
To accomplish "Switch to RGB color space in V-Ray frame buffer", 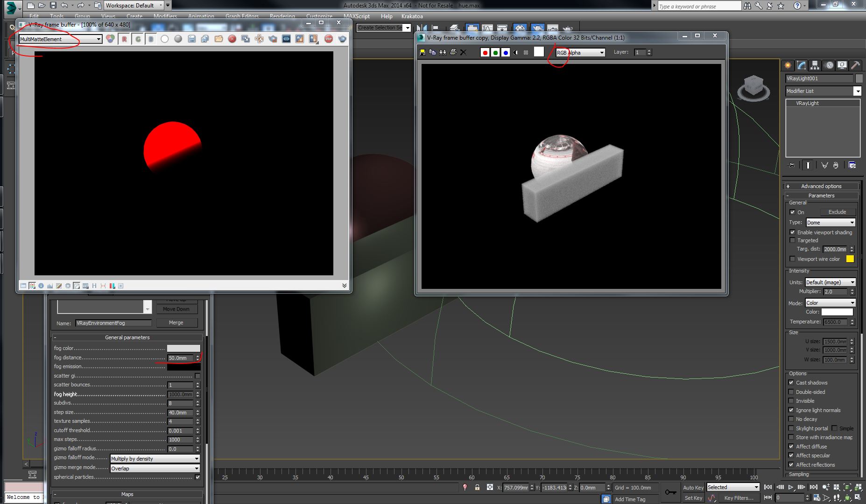I will coord(110,39).
